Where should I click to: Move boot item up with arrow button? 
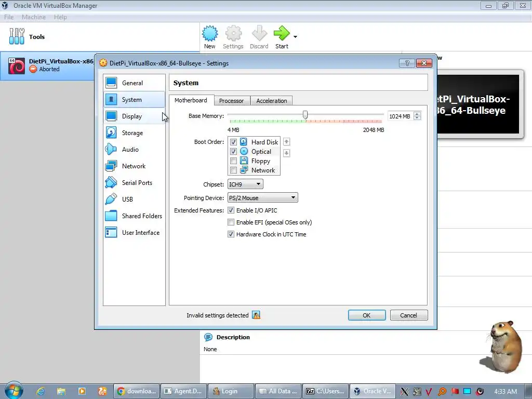pos(286,142)
